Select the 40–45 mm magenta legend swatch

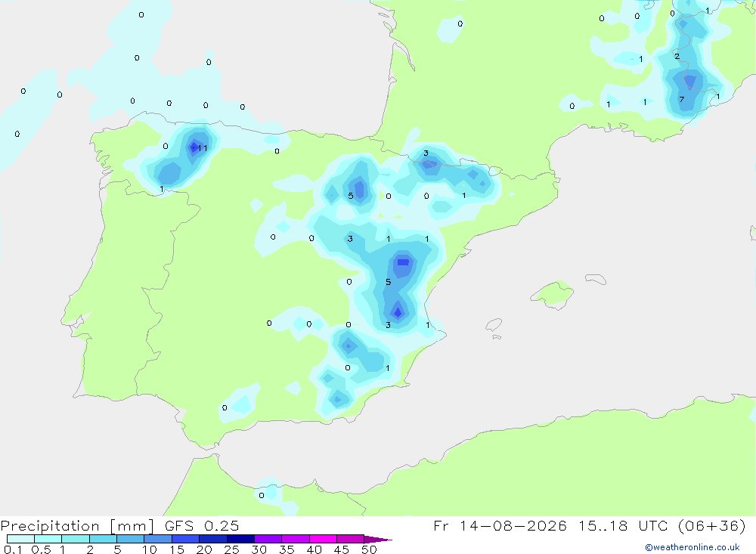point(323,539)
